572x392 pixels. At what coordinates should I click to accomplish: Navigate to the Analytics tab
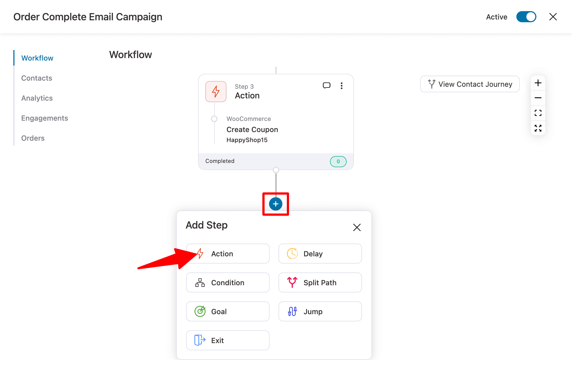click(x=37, y=98)
